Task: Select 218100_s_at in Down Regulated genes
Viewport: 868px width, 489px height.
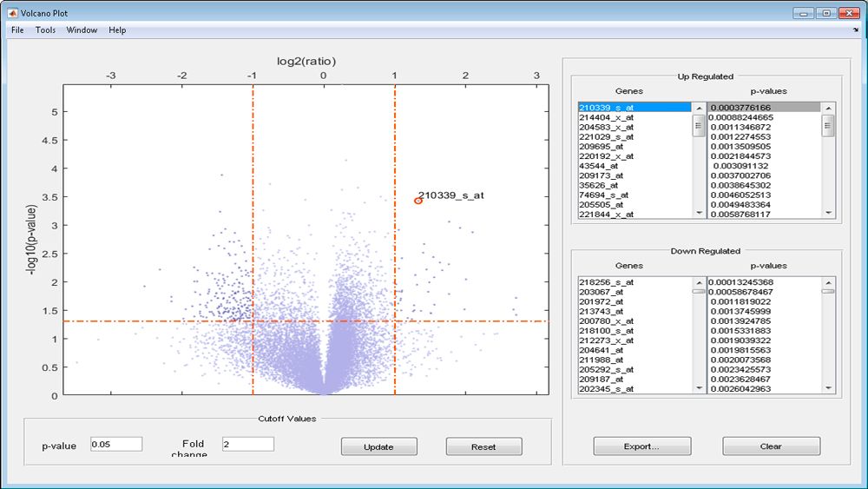Action: pyautogui.click(x=635, y=331)
